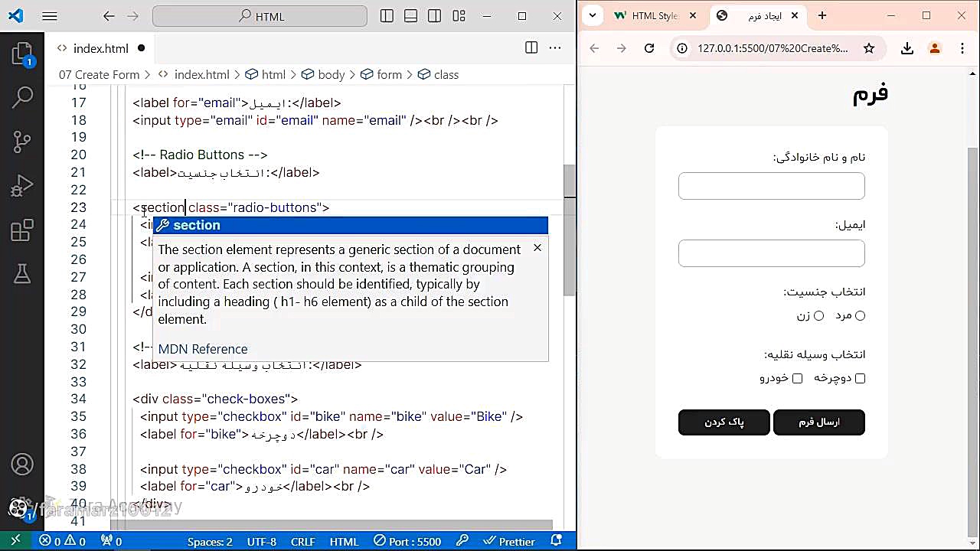Select section in the autocomplete suggestion list

click(x=351, y=225)
